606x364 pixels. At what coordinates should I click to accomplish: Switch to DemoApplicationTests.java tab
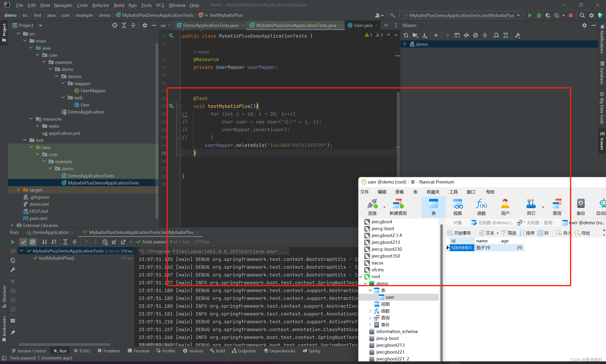210,26
